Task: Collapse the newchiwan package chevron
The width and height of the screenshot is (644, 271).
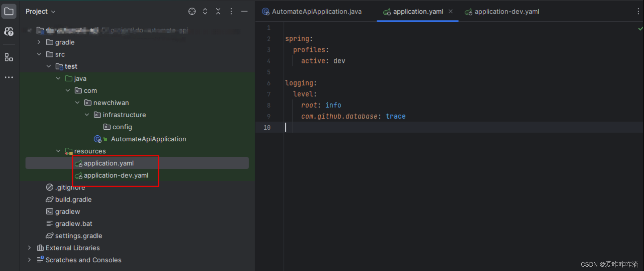Action: (x=77, y=102)
